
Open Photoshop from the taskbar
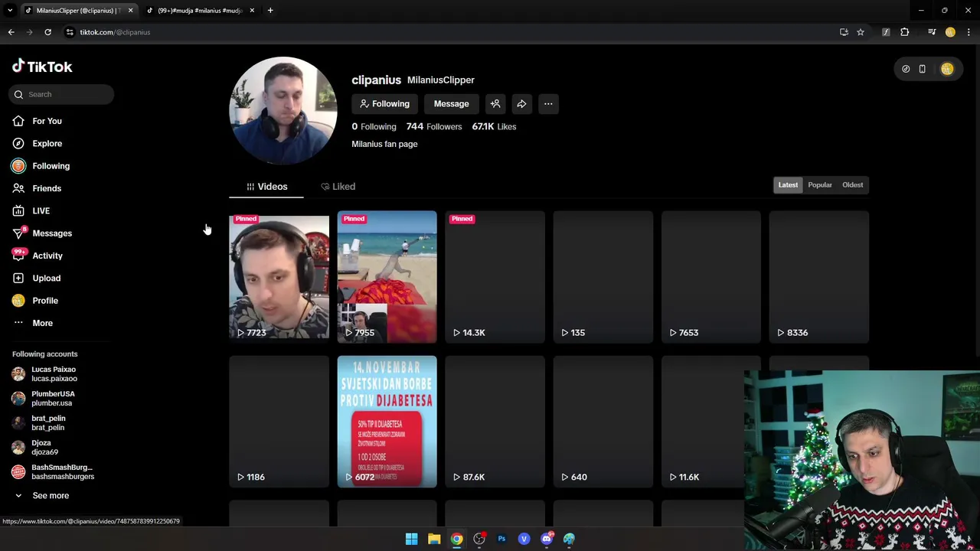[501, 539]
